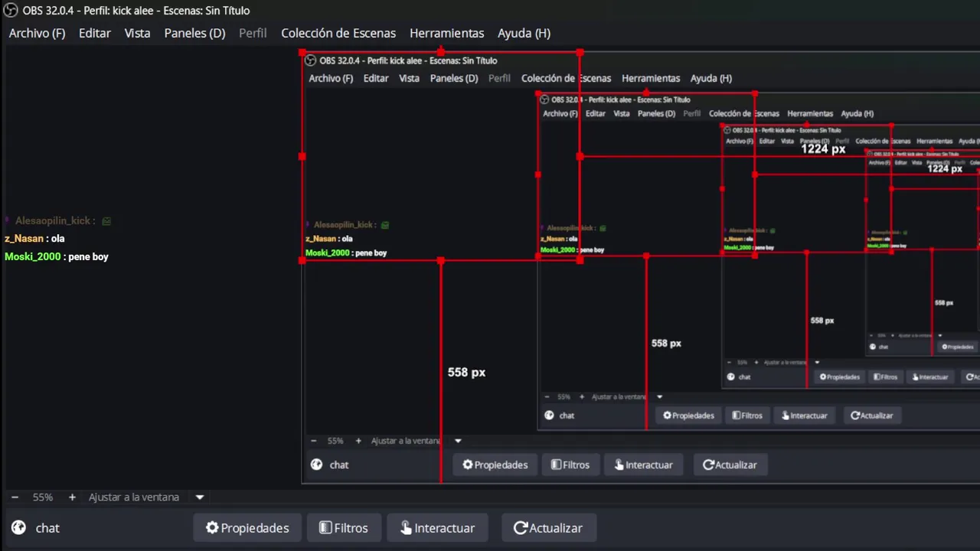Open the Archivo (F) menu in main window
Viewport: 980px width, 551px height.
(37, 33)
